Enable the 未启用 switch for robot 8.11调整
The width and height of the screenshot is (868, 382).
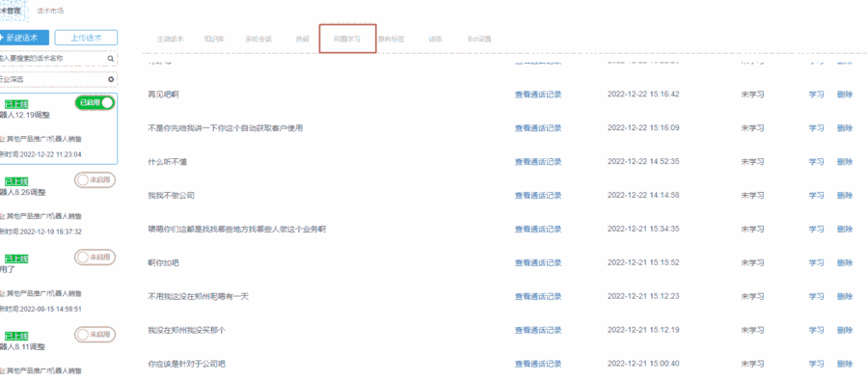(x=95, y=335)
